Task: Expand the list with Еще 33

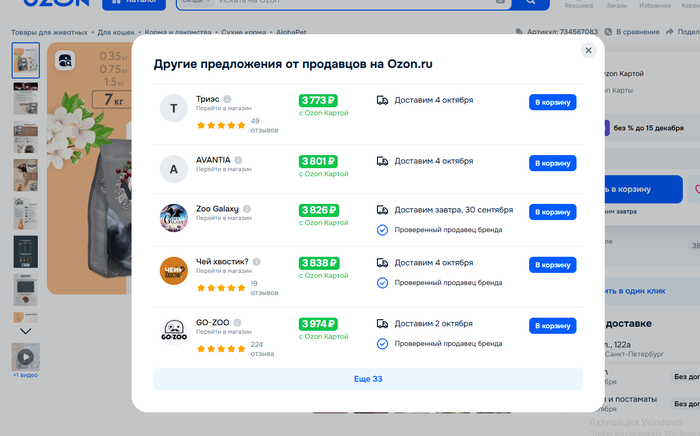Action: 367,379
